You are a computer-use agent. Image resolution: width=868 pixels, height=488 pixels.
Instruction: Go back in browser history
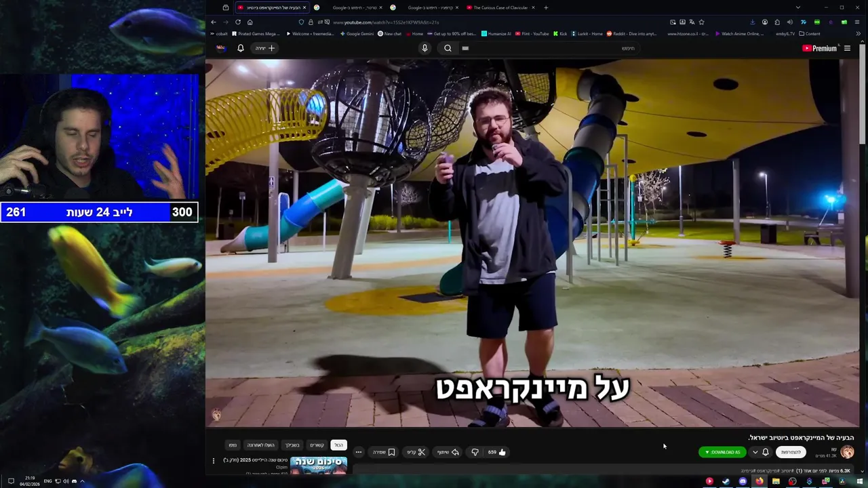click(214, 22)
